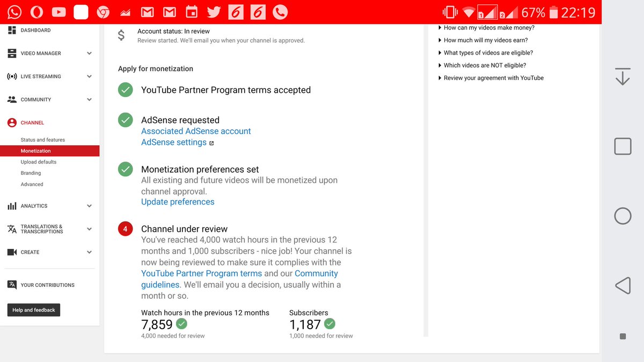The image size is (644, 362).
Task: Click the checkmark beside Monetization preferences set
Action: point(126,169)
